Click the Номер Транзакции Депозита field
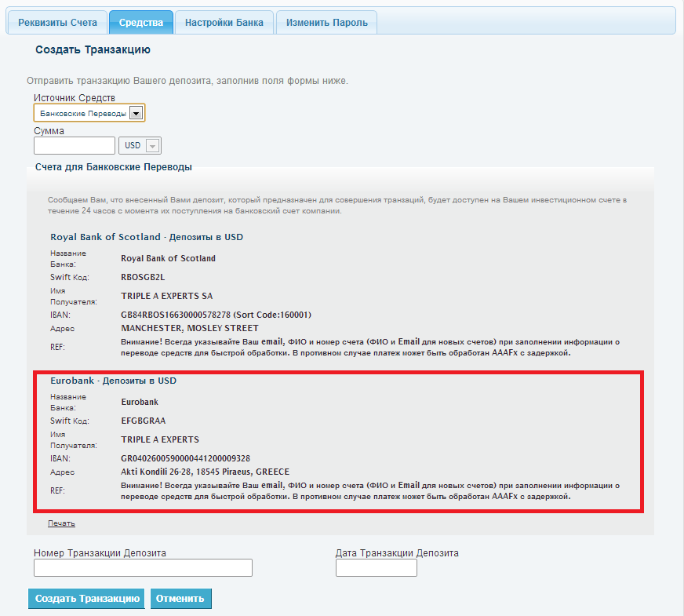The image size is (684, 616). pyautogui.click(x=143, y=567)
